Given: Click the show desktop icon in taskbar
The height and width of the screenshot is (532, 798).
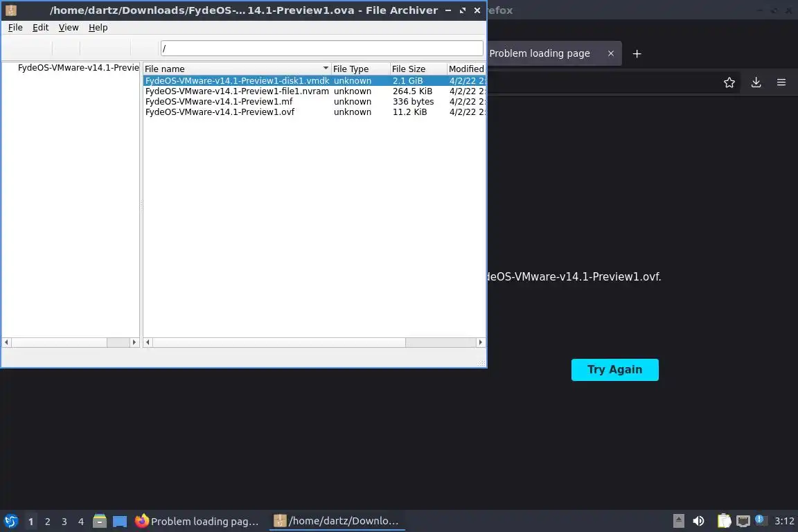Looking at the screenshot, I should (120, 522).
